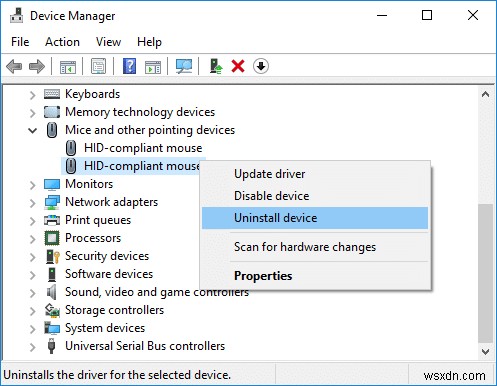Select the Storage controllers label
Image resolution: width=497 pixels, height=386 pixels.
pos(114,310)
